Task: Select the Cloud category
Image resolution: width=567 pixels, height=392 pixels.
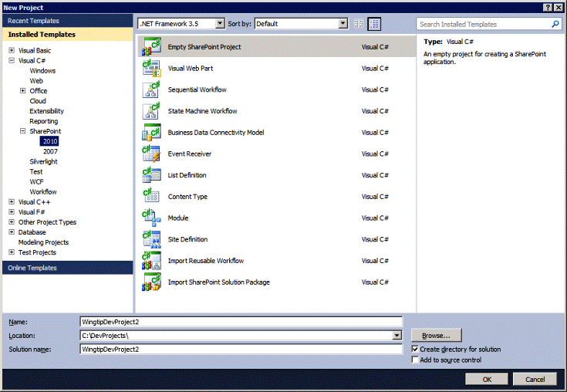Action: point(38,101)
